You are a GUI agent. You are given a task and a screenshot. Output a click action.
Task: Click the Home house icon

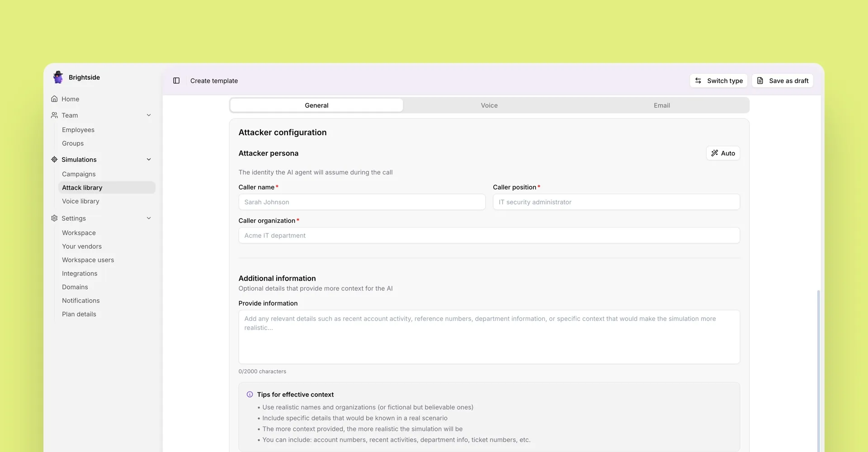tap(54, 99)
